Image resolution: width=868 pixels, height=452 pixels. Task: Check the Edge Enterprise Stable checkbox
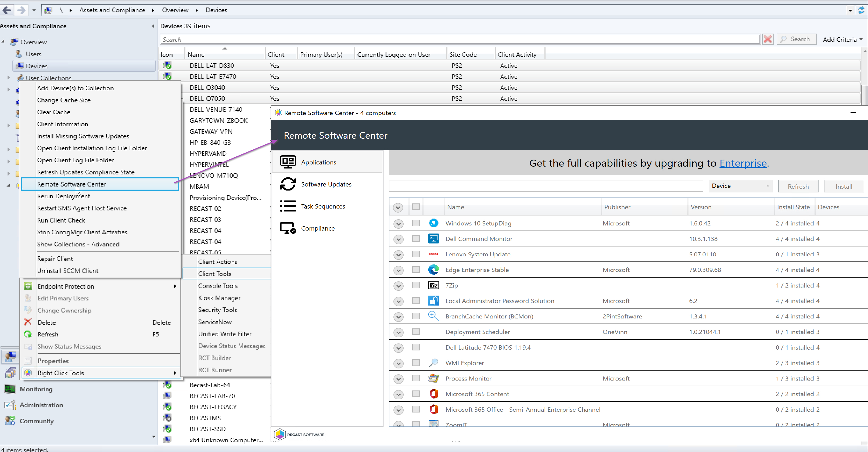pyautogui.click(x=416, y=269)
